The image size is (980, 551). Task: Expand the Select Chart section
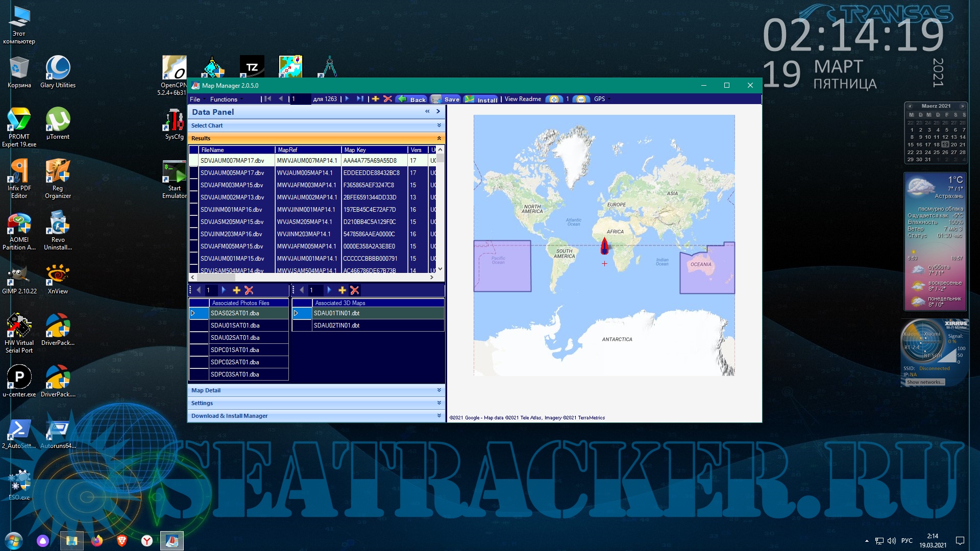pyautogui.click(x=439, y=126)
